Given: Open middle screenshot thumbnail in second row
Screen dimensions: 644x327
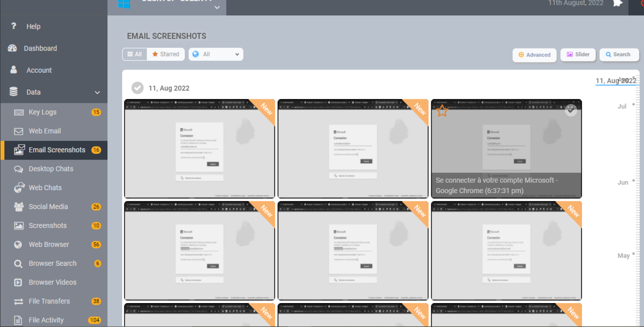Looking at the screenshot, I should pos(353,251).
